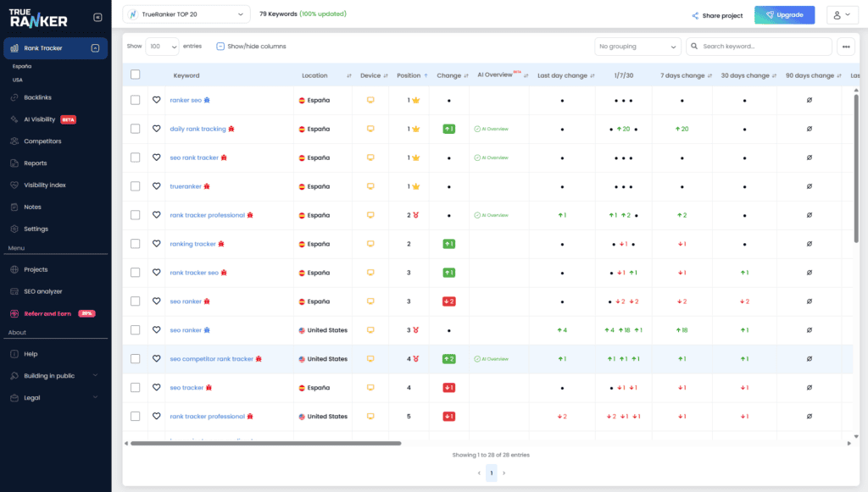Viewport: 868px width, 492px height.
Task: Open the Competitors section
Action: pos(41,141)
